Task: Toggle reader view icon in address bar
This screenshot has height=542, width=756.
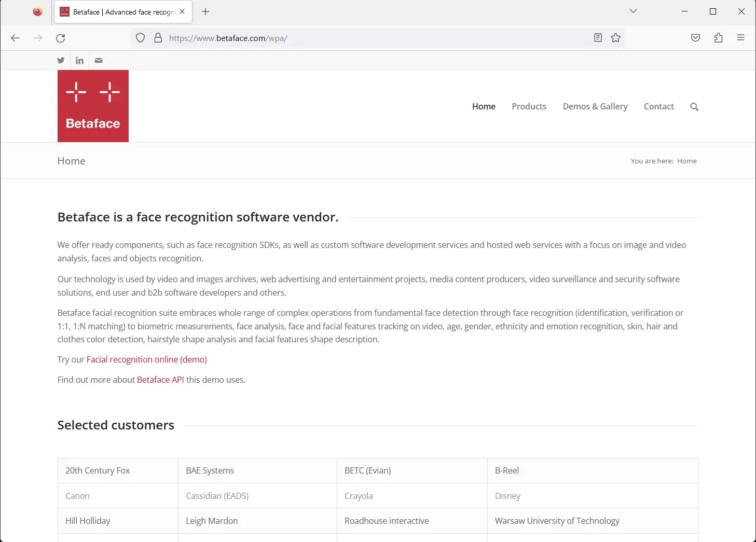Action: [598, 38]
